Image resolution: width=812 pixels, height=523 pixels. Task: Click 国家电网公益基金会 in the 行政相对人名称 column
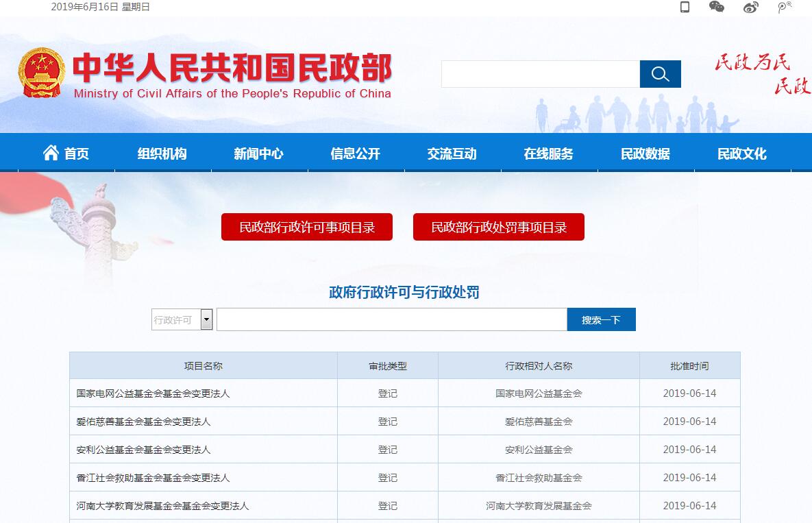[539, 393]
